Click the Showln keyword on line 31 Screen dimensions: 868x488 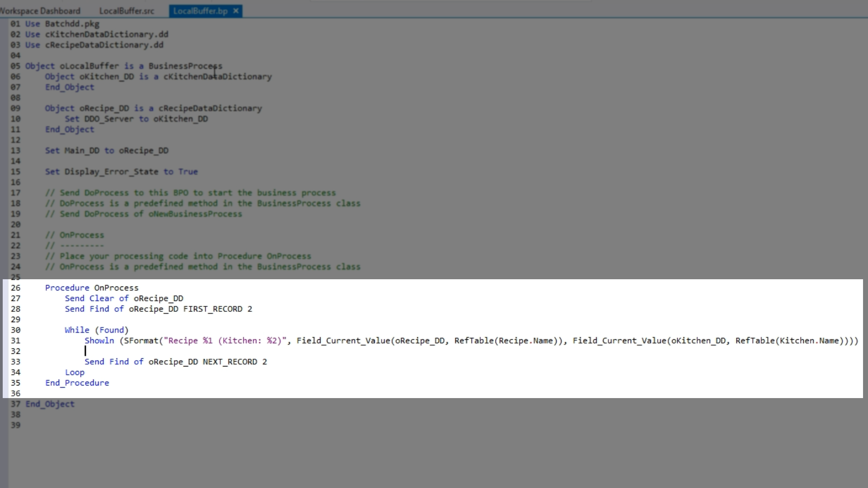[x=99, y=341]
